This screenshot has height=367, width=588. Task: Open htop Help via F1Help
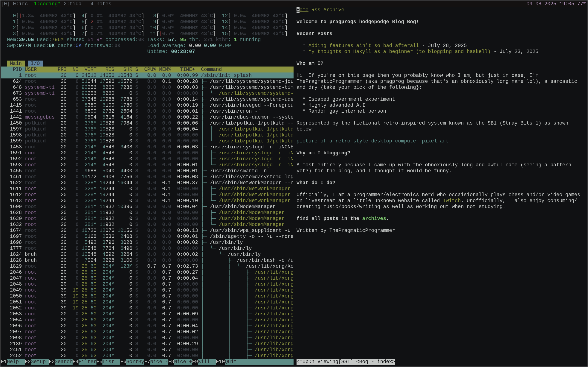10,361
